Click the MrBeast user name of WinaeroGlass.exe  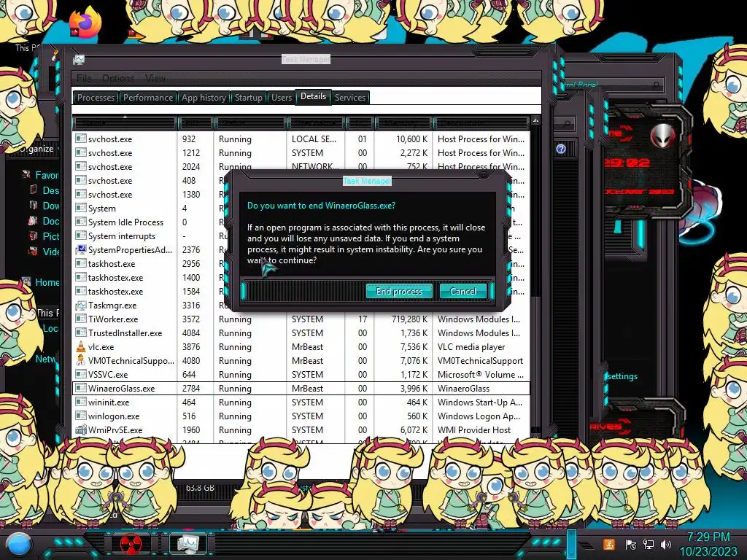point(307,388)
